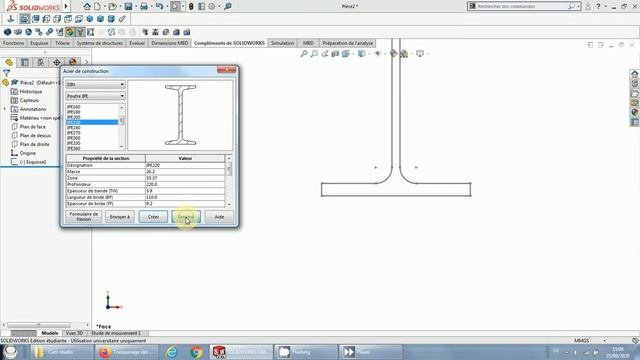Viewport: 640px width, 360px height.
Task: Click the beam section preview thumbnail
Action: 180,115
